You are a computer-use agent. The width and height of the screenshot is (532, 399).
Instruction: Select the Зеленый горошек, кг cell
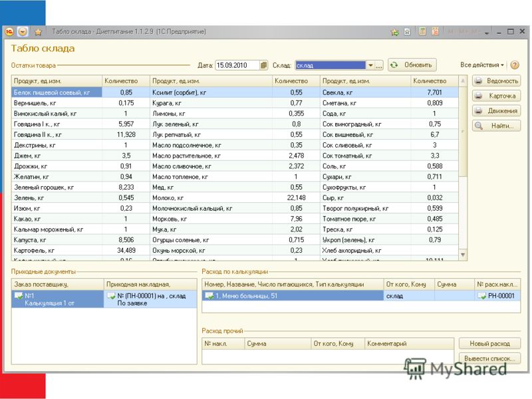point(57,187)
